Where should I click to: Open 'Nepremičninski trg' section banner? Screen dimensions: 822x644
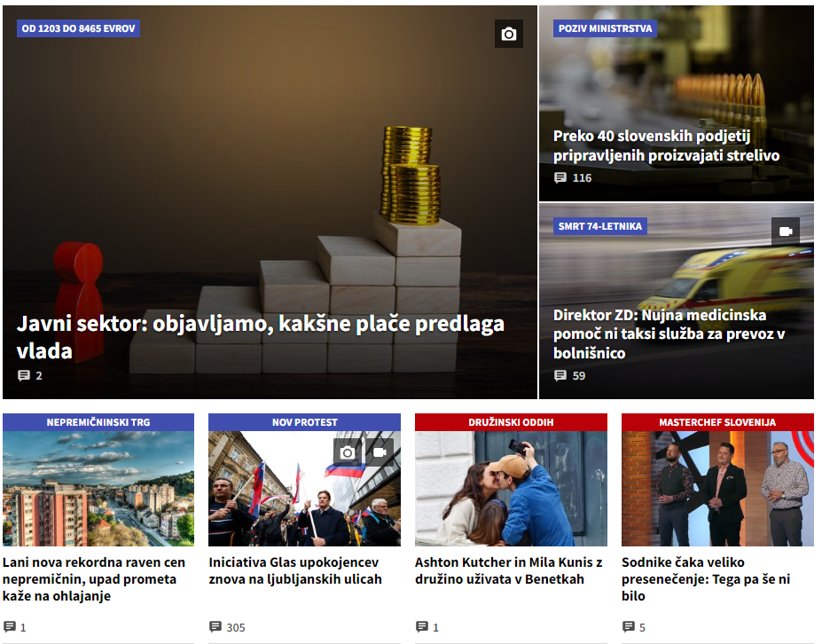(x=98, y=422)
